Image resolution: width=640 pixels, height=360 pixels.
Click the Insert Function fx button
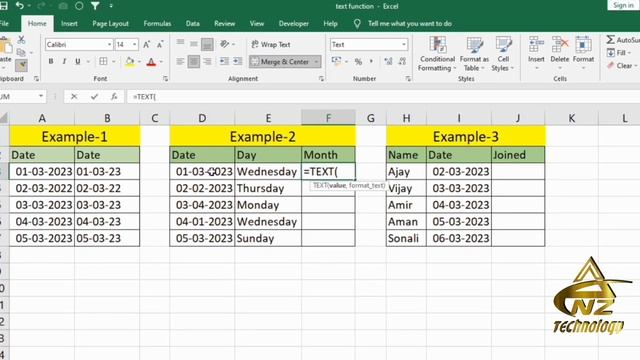pos(114,97)
